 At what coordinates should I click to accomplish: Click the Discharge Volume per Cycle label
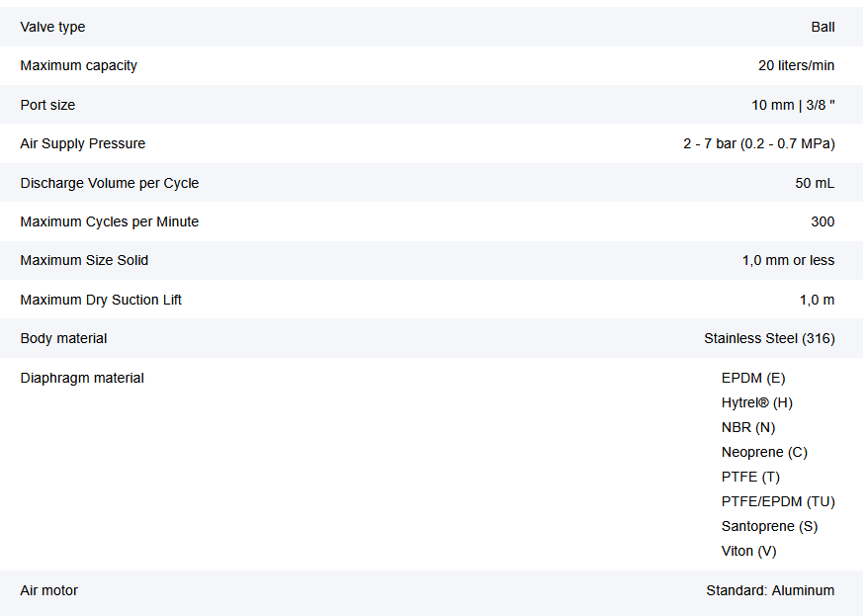110,183
